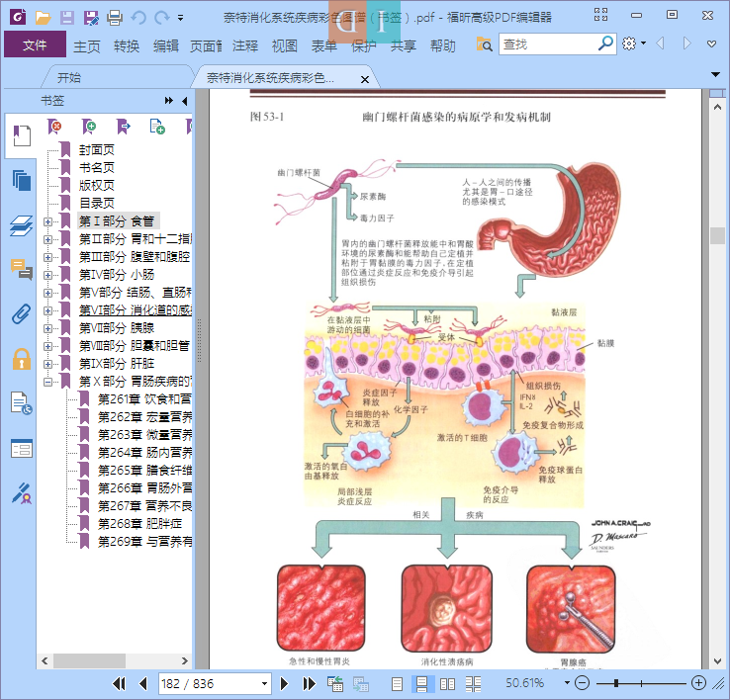Screen dimensions: 730x700
Task: Open the zoom percentage 50.61% dropdown
Action: (567, 683)
